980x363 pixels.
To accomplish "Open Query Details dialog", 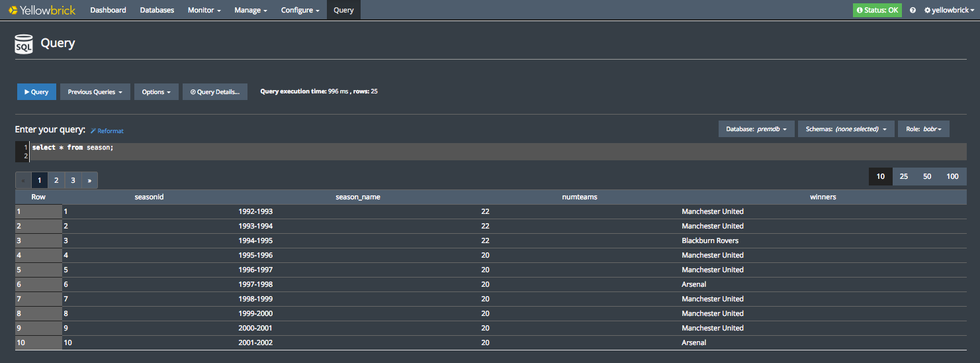I will click(214, 92).
